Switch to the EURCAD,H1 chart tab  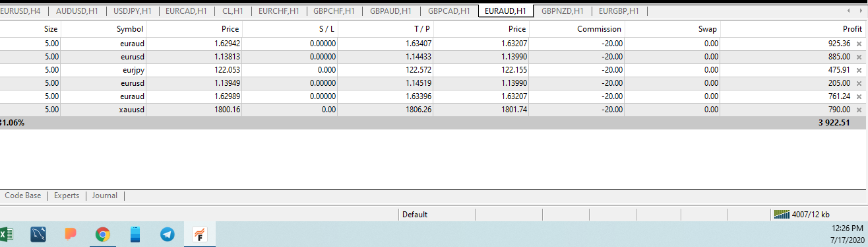coord(186,11)
